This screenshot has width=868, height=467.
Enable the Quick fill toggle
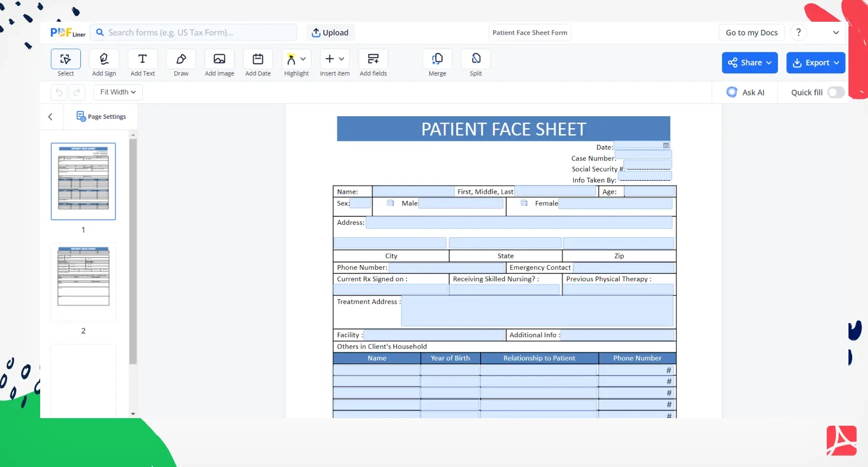(x=835, y=92)
